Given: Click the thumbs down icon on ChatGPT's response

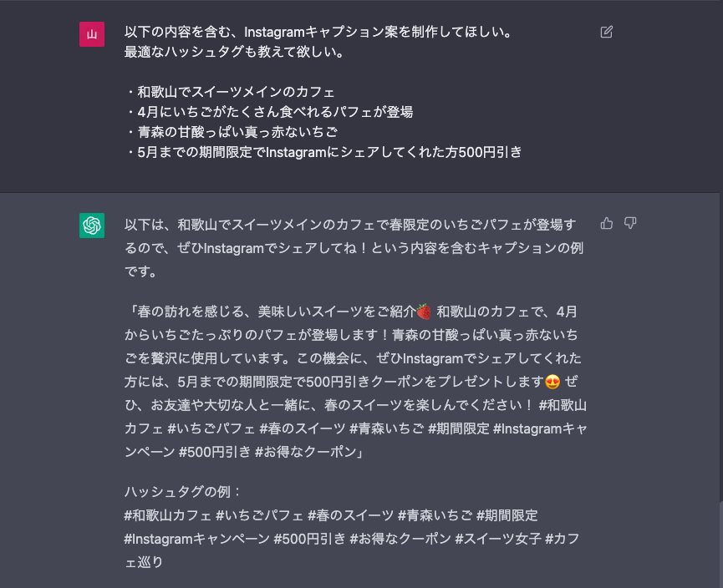Looking at the screenshot, I should pos(629,223).
